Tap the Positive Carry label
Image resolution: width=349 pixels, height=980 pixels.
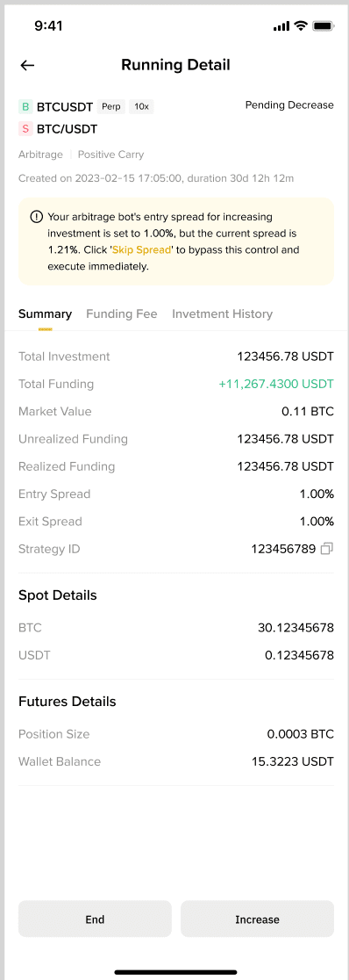click(x=110, y=155)
